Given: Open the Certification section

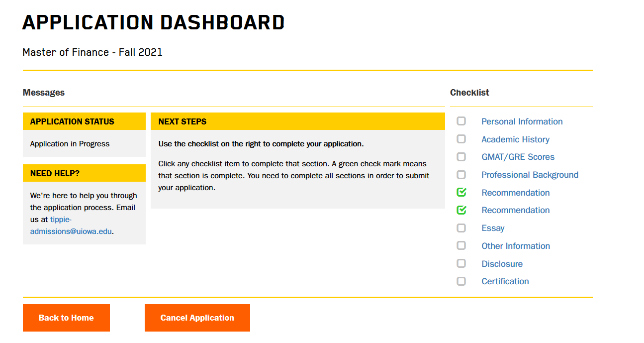Looking at the screenshot, I should click(x=505, y=281).
